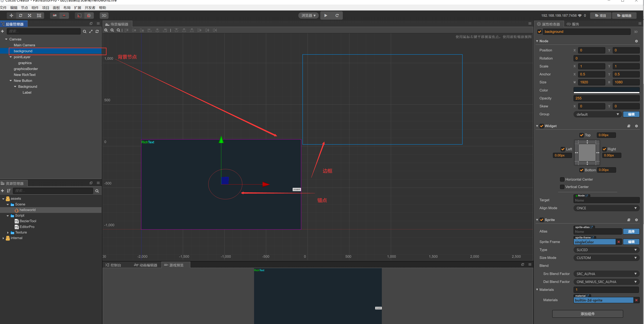
Task: Select the Scale transform tool
Action: click(x=30, y=16)
